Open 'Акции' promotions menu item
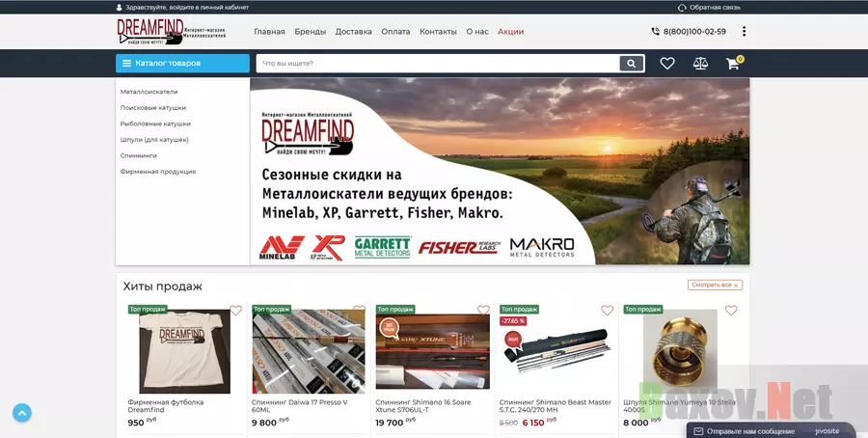Image resolution: width=868 pixels, height=438 pixels. [x=510, y=32]
